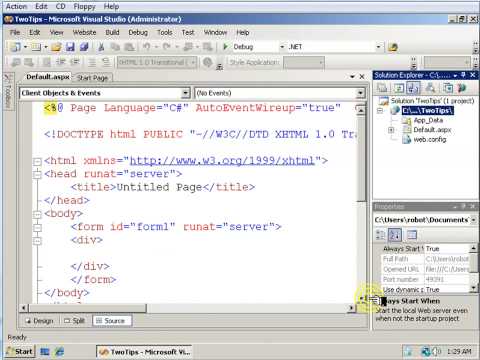Switch to Split view
The width and height of the screenshot is (480, 360).
[x=74, y=321]
